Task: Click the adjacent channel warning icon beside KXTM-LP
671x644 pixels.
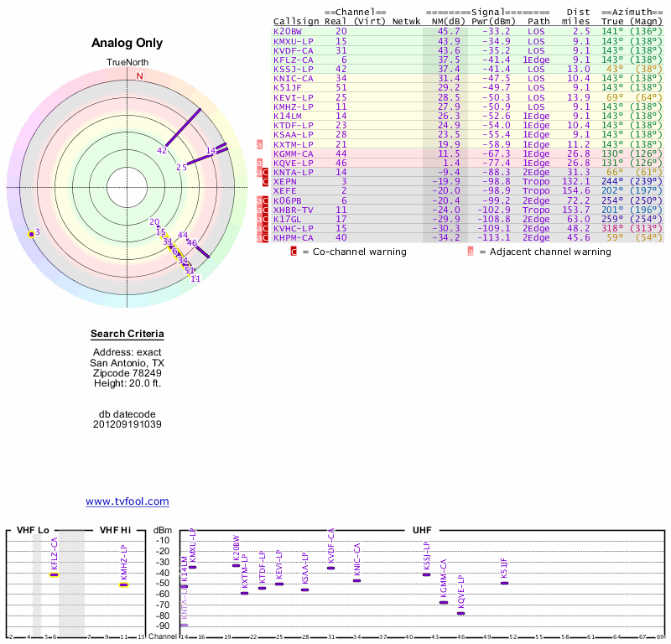Action: click(x=259, y=145)
